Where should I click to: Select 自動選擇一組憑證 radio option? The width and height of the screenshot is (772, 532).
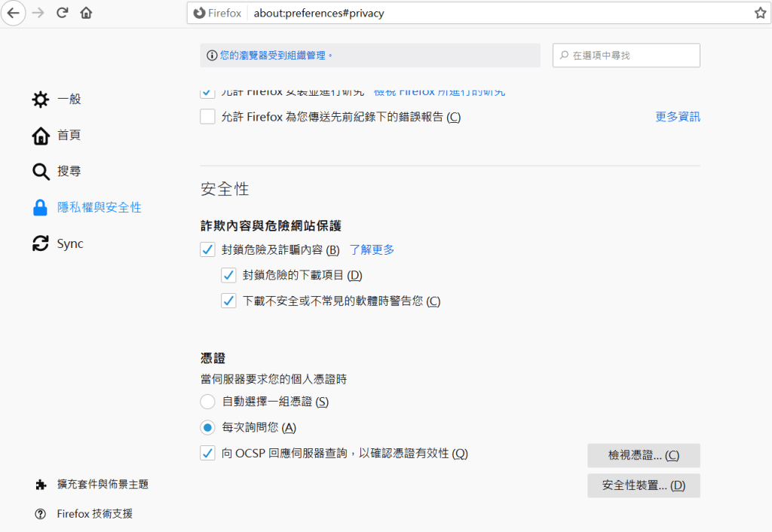coord(207,402)
